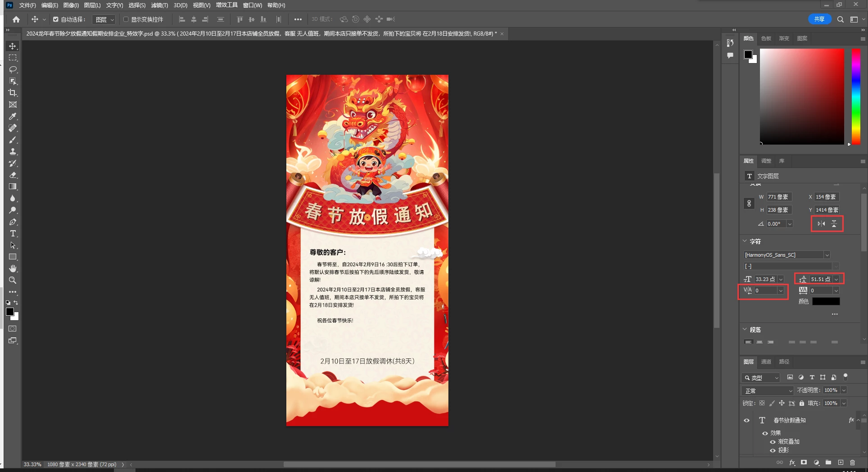
Task: Delete layer with trash icon
Action: point(852,463)
